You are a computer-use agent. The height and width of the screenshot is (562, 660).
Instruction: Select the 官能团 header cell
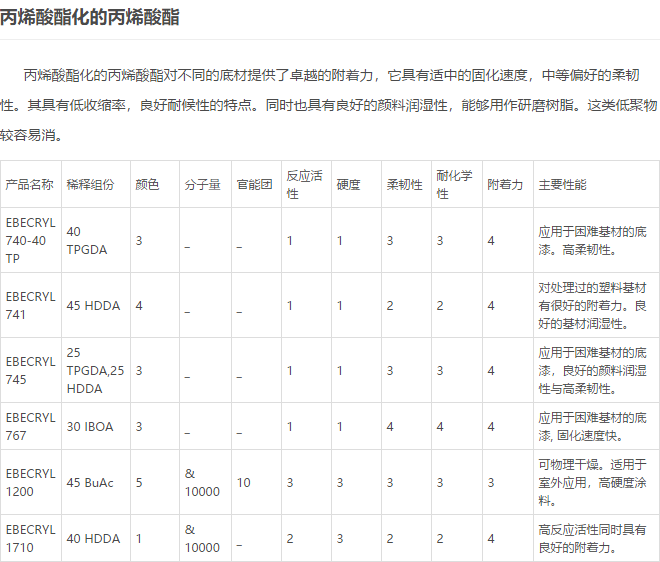pos(254,185)
